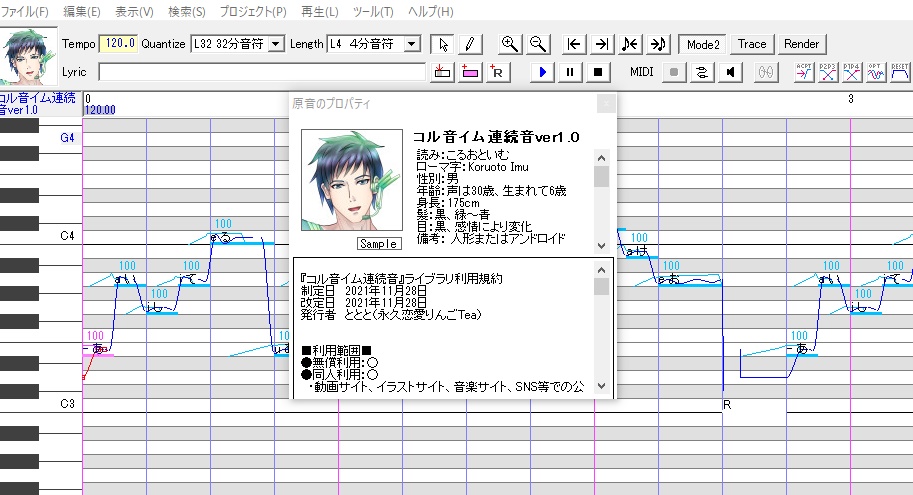The height and width of the screenshot is (495, 913).
Task: Jump to the start of the track
Action: pyautogui.click(x=574, y=44)
